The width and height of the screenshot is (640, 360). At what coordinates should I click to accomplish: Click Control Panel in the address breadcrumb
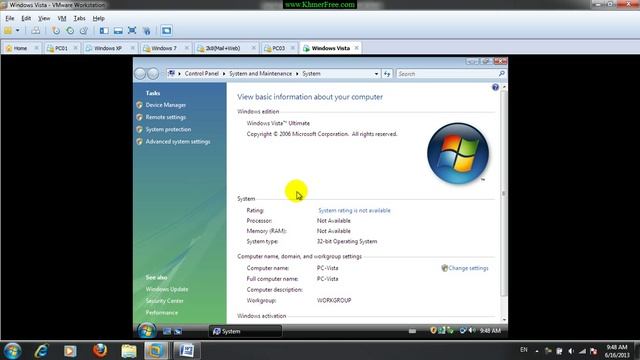coord(202,73)
